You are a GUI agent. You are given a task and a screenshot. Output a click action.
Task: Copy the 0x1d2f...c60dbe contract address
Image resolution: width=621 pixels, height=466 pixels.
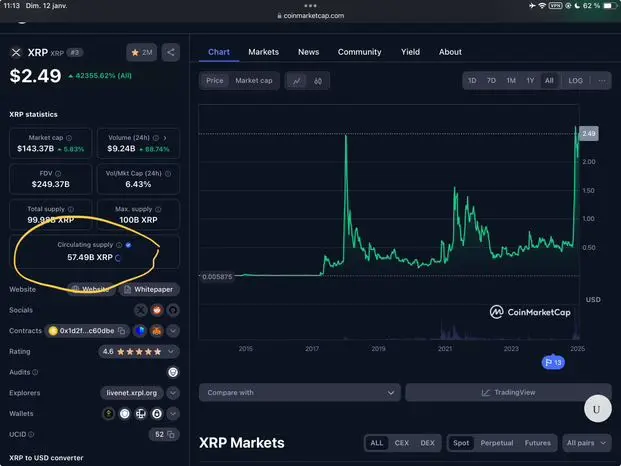point(121,331)
